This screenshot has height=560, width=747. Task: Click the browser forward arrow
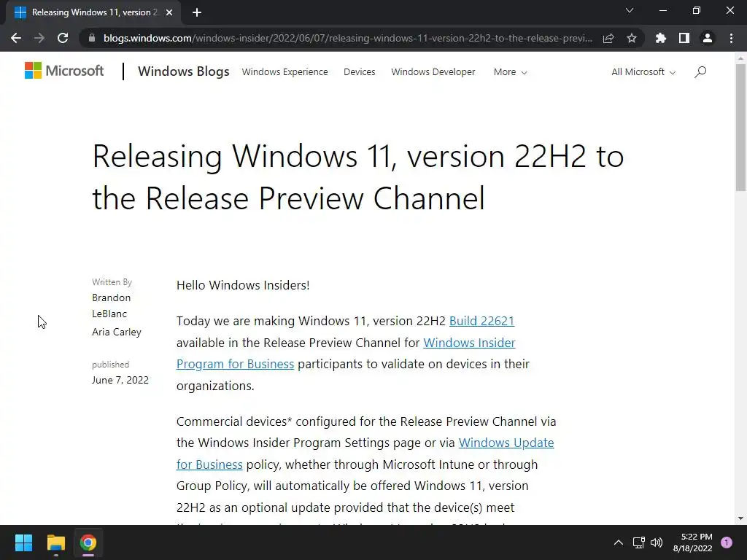[39, 38]
